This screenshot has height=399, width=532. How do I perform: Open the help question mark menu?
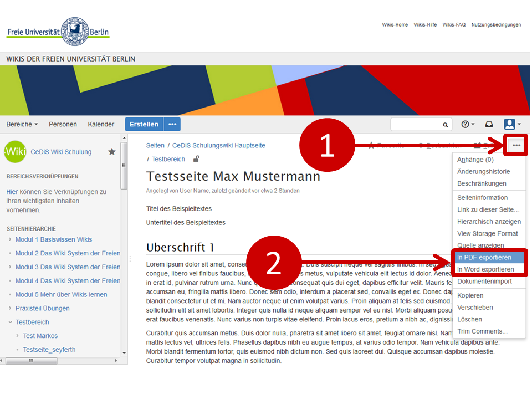468,124
